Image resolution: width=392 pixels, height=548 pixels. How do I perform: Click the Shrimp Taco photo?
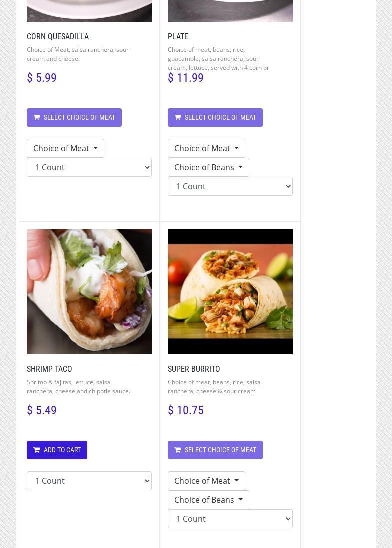pos(89,292)
